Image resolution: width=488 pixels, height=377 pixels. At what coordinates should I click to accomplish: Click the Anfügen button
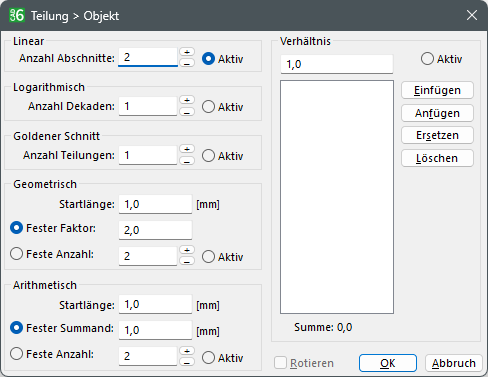[437, 113]
